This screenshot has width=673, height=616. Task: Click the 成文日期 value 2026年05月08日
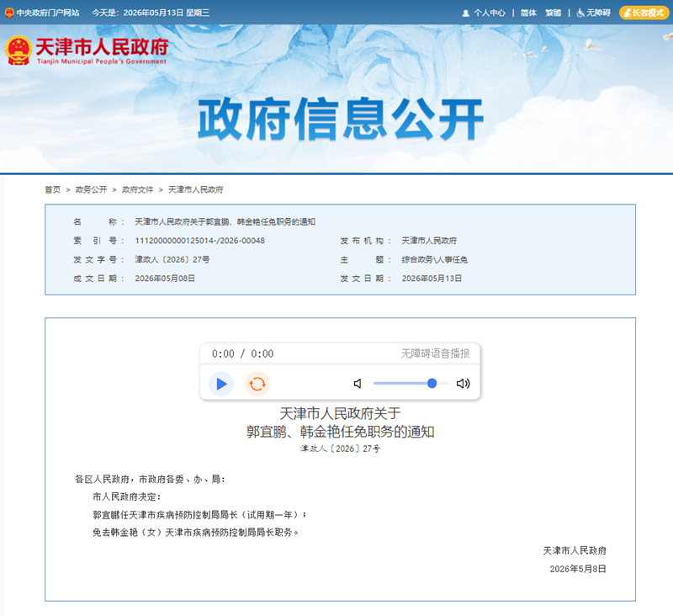coord(165,279)
